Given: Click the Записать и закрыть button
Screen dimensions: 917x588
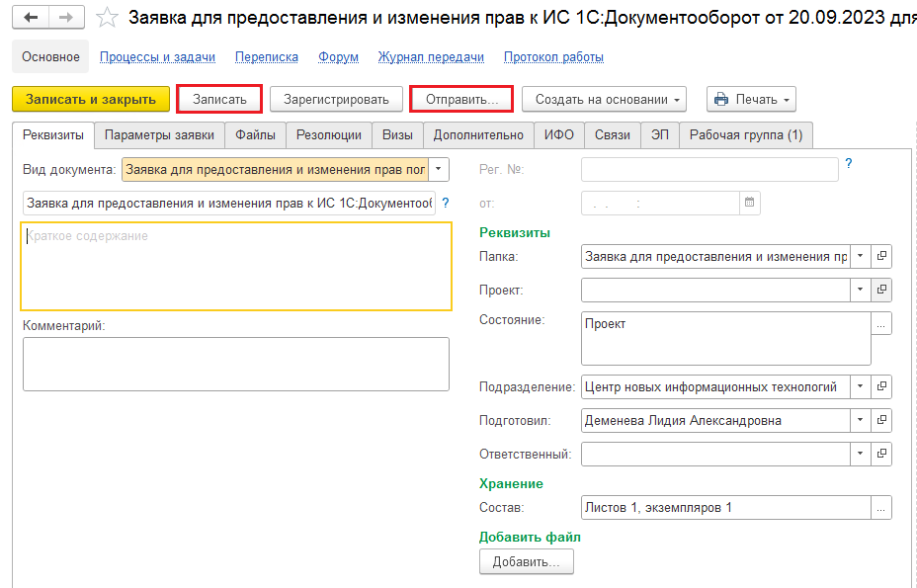Looking at the screenshot, I should (91, 100).
